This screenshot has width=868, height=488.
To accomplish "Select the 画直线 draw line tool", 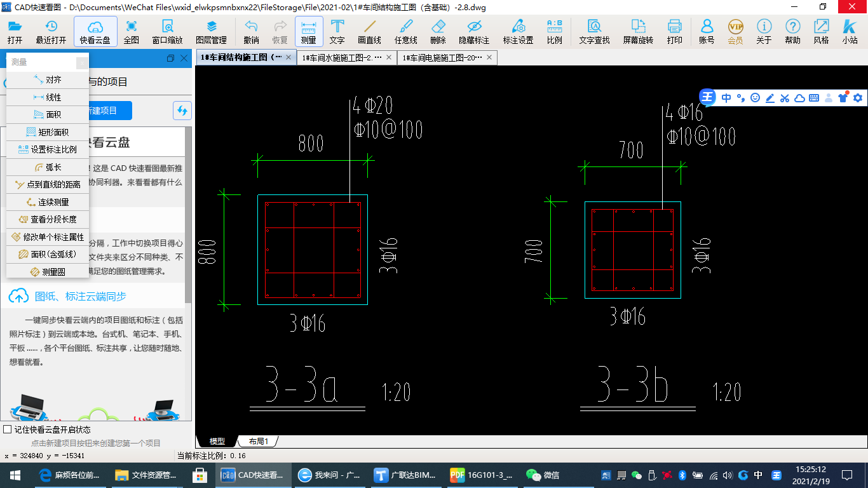I will point(369,32).
